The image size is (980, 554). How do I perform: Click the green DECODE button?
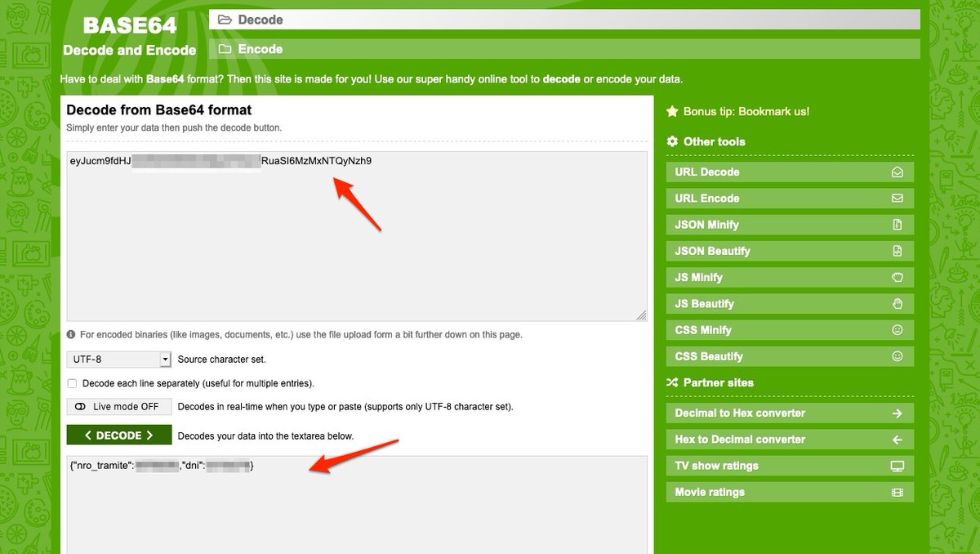[x=119, y=436]
